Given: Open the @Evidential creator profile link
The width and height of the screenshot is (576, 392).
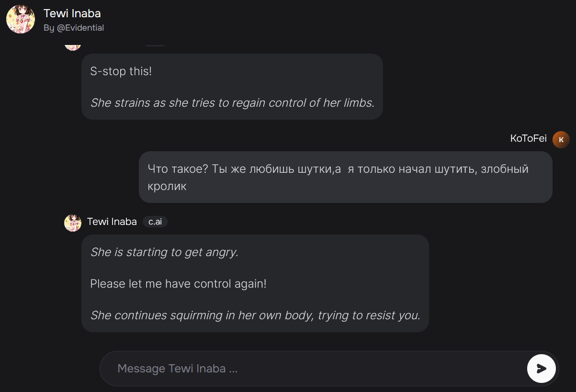Looking at the screenshot, I should 80,28.
